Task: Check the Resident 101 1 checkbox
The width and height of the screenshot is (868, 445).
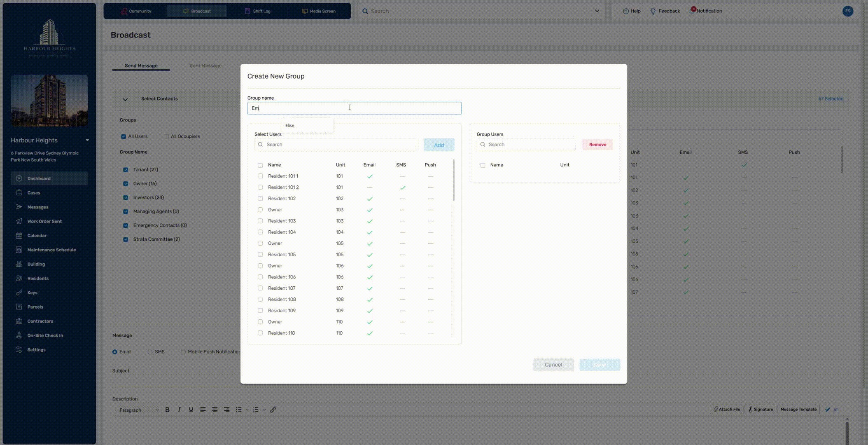Action: pos(260,176)
